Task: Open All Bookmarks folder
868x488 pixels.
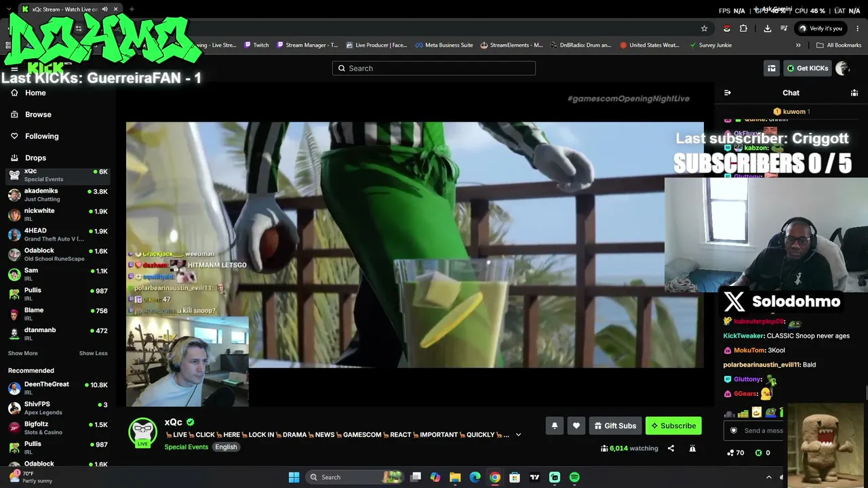Action: [x=839, y=45]
